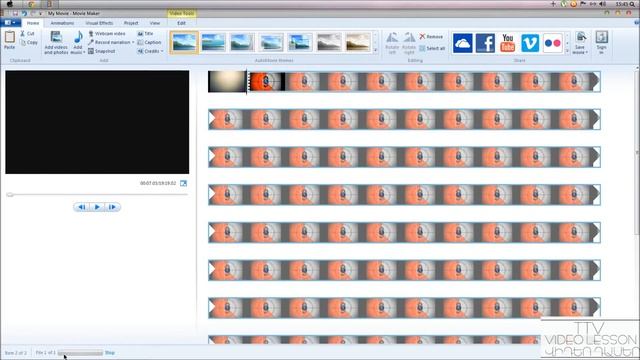640x360 pixels.
Task: Open the File application menu button
Action: [11, 23]
